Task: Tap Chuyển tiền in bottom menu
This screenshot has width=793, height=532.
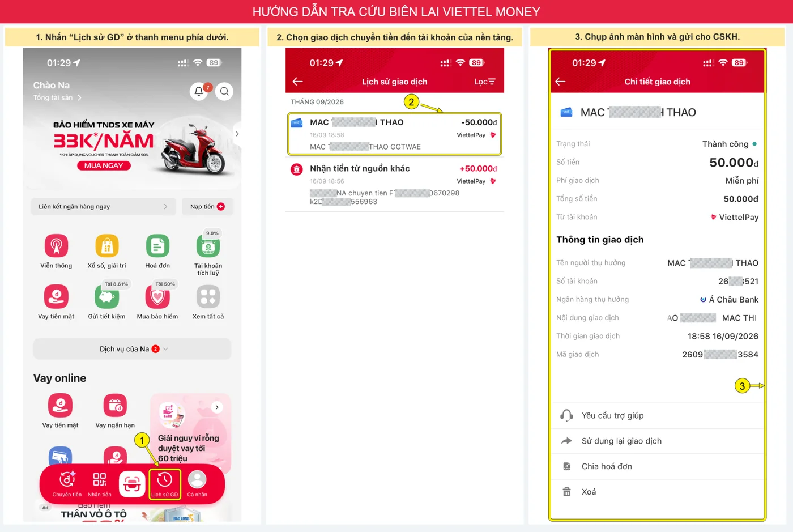Action: (67, 484)
